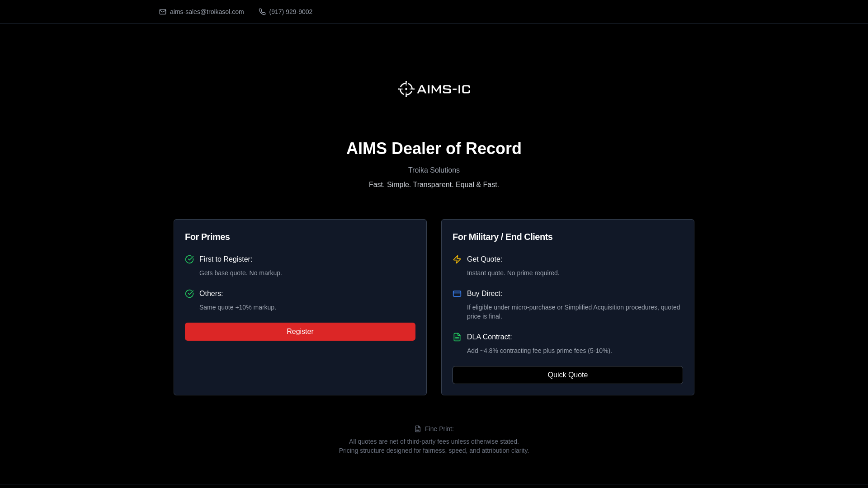Click the DLA Contract fee description text

click(x=539, y=351)
